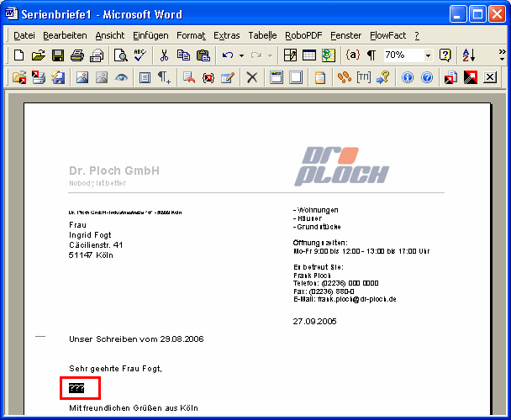Click the Cut scissors icon
This screenshot has width=511, height=420.
[x=165, y=55]
